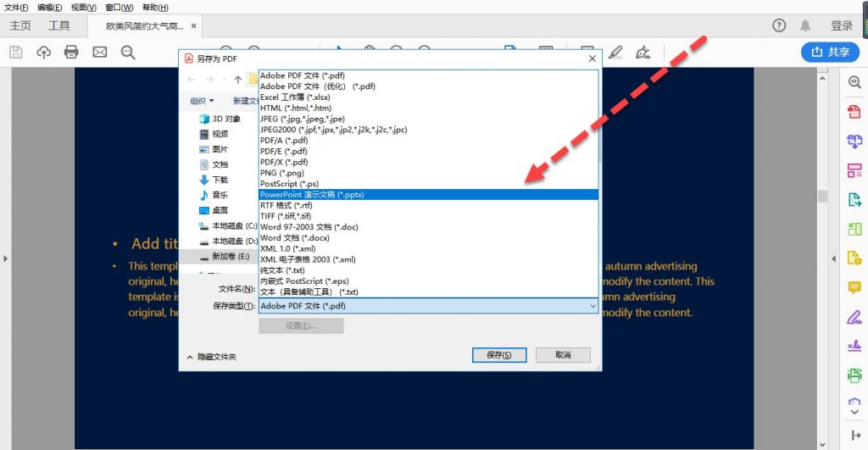This screenshot has height=450, width=868.
Task: Open notifications bell icon
Action: point(805,25)
